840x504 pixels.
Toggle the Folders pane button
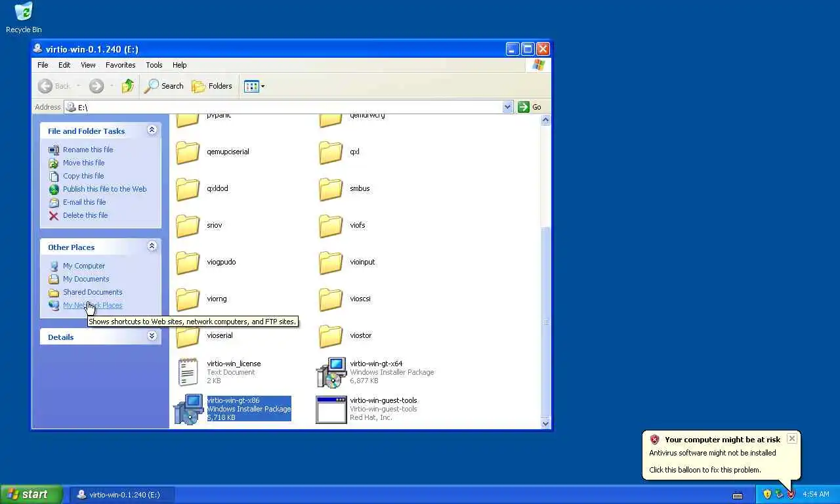point(212,86)
